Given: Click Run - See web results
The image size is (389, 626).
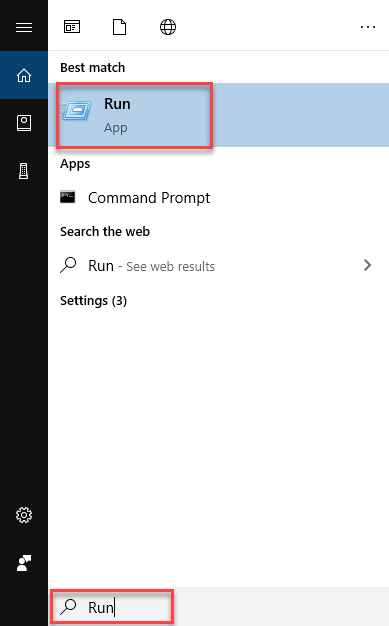Looking at the screenshot, I should [151, 266].
